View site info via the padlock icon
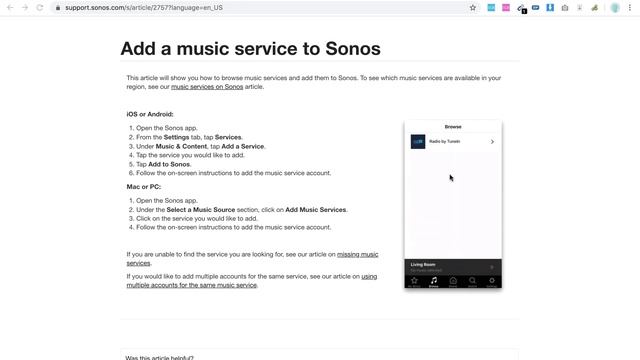The width and height of the screenshot is (640, 360). [x=58, y=8]
